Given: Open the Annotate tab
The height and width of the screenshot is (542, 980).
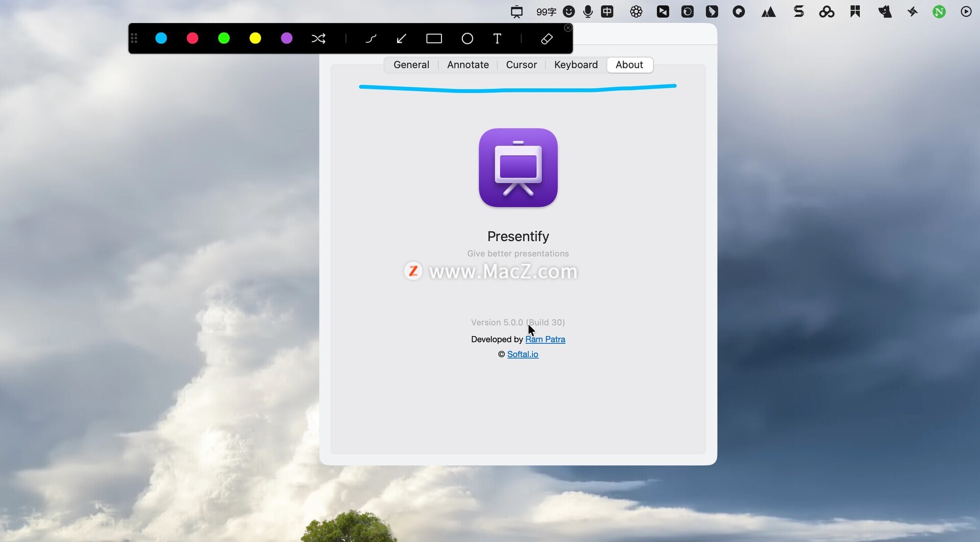Looking at the screenshot, I should (468, 65).
